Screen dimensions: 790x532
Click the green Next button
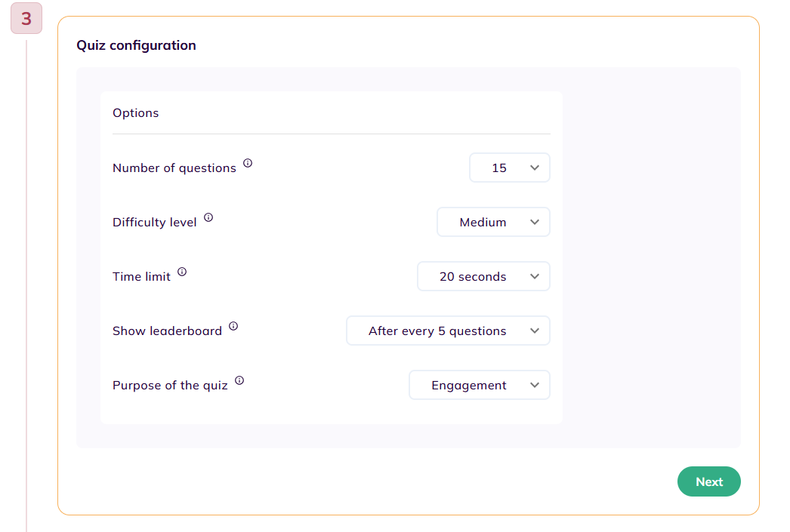709,481
